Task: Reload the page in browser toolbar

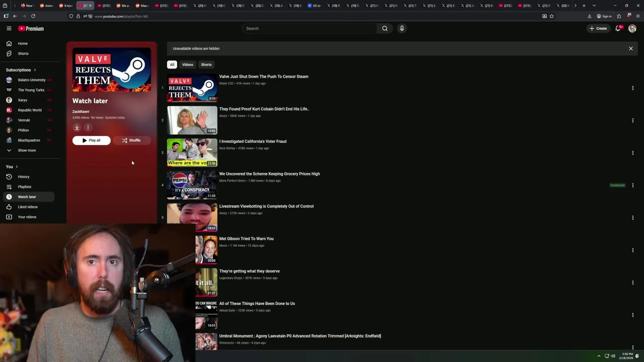Action: (x=33, y=16)
